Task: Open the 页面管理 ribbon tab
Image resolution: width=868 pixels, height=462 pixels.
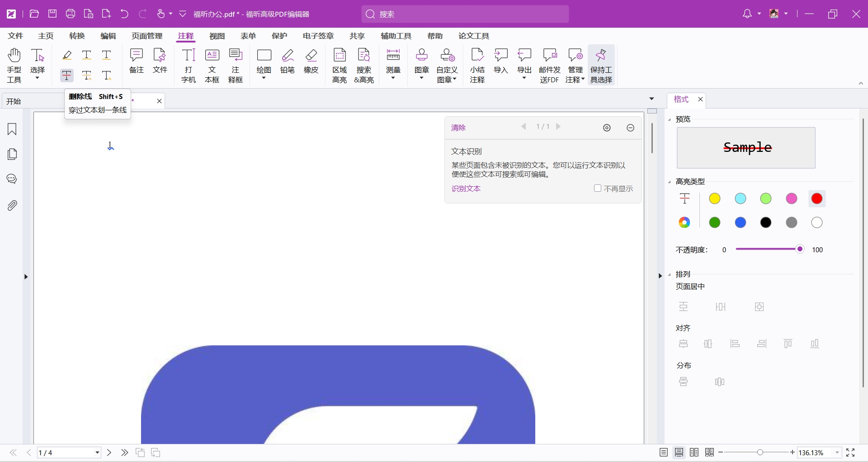Action: (147, 36)
